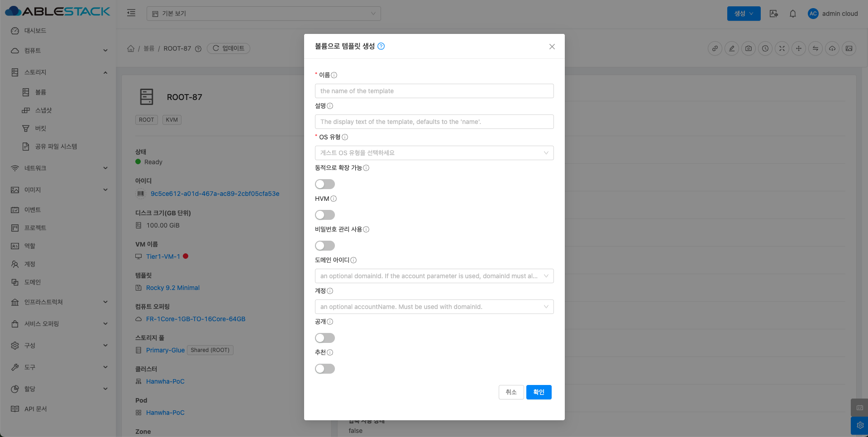Open 대시보드 in the sidebar

[x=35, y=31]
